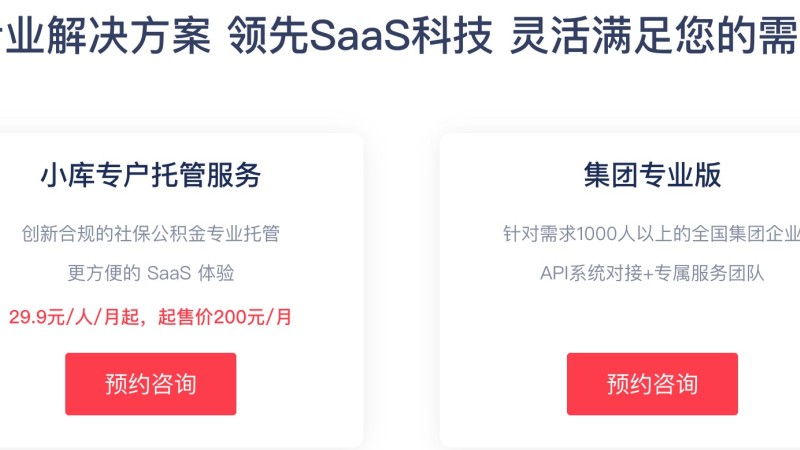Click 领先SaaS科技 in the headline

(360, 36)
